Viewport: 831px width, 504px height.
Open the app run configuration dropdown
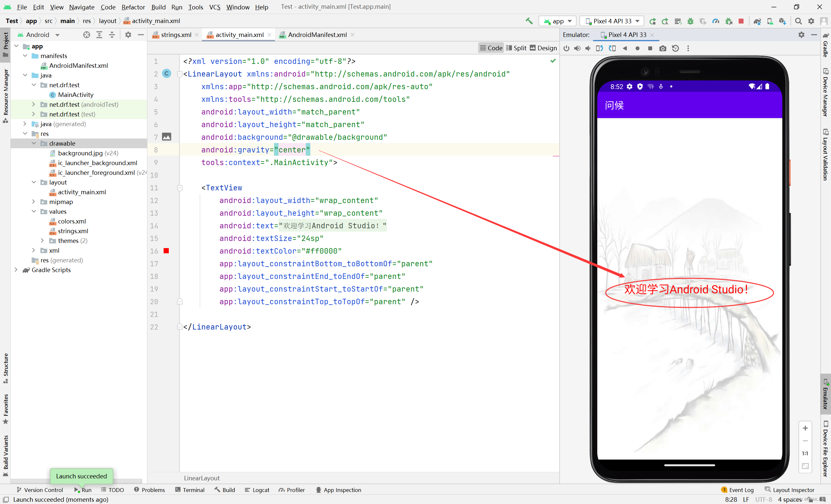[557, 21]
